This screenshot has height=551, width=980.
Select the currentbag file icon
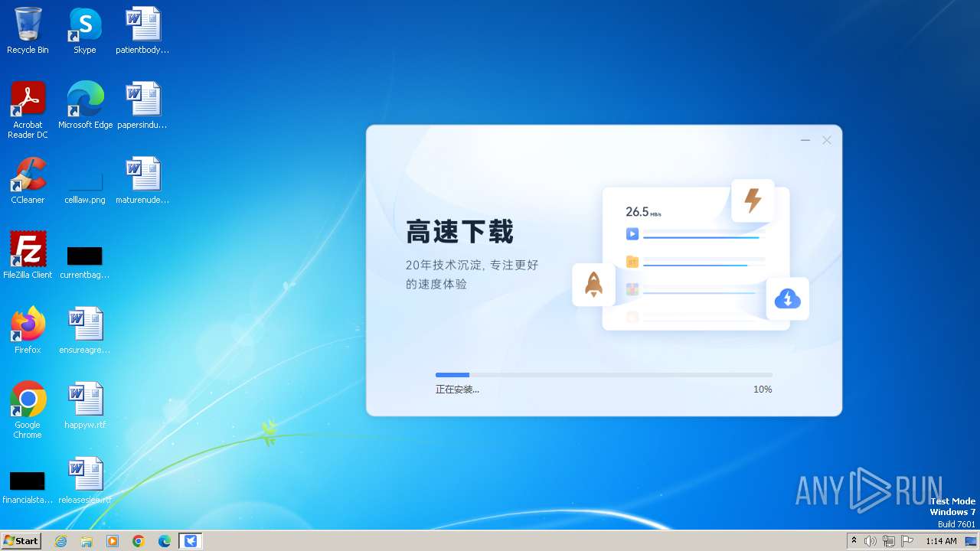(x=85, y=262)
